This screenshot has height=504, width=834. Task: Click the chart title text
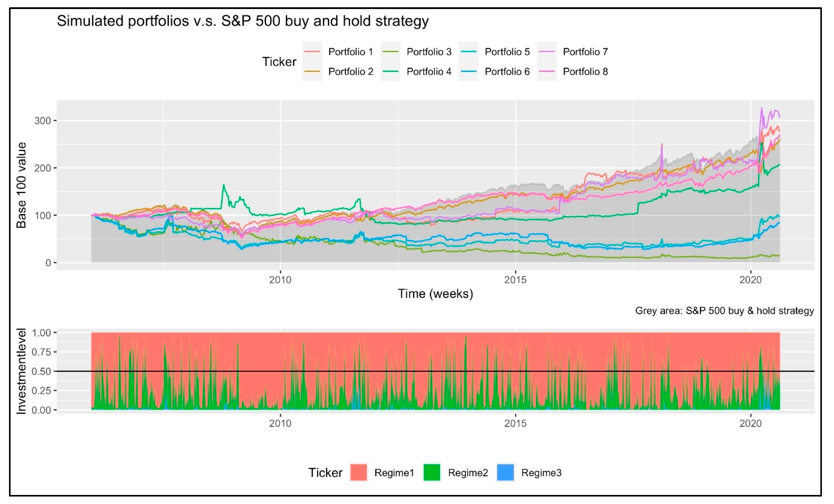[x=243, y=21]
